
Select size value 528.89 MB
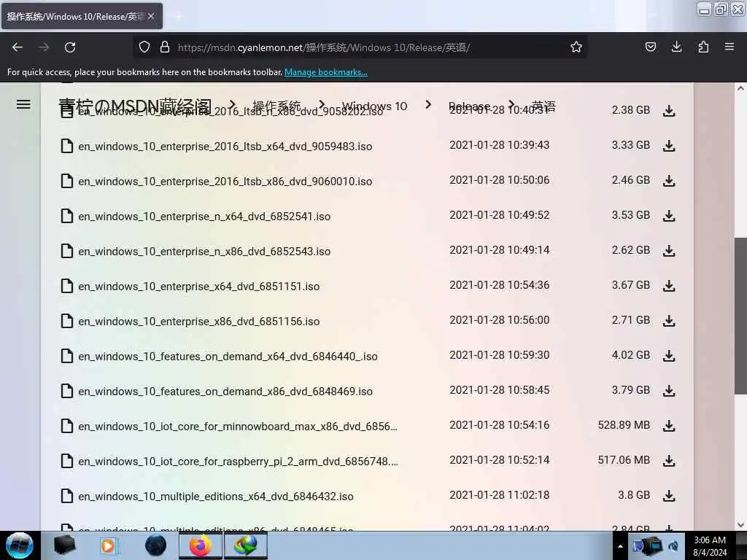tap(624, 425)
